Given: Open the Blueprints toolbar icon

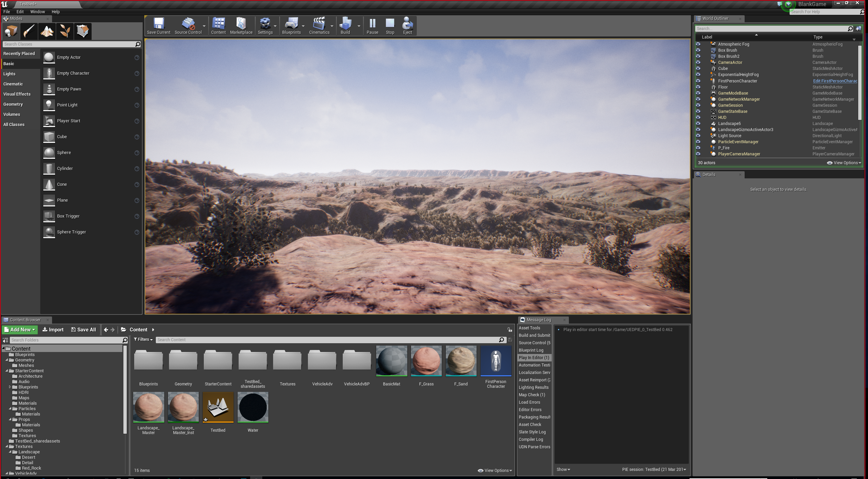Looking at the screenshot, I should click(x=291, y=26).
